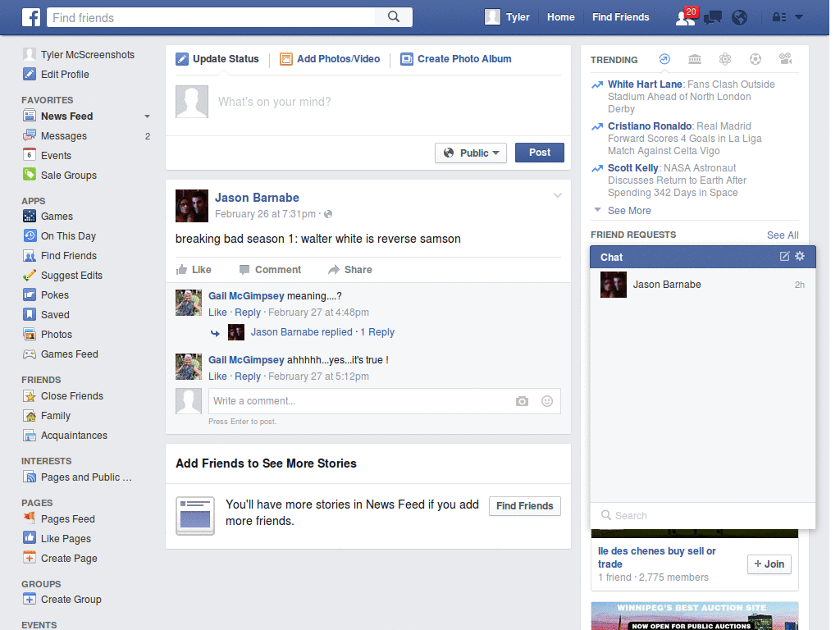Open On This Day in sidebar

coord(59,236)
